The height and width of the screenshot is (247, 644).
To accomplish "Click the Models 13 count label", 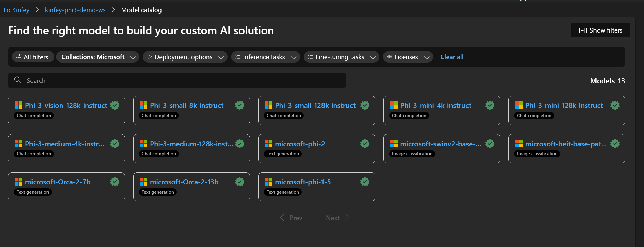I will [x=608, y=81].
